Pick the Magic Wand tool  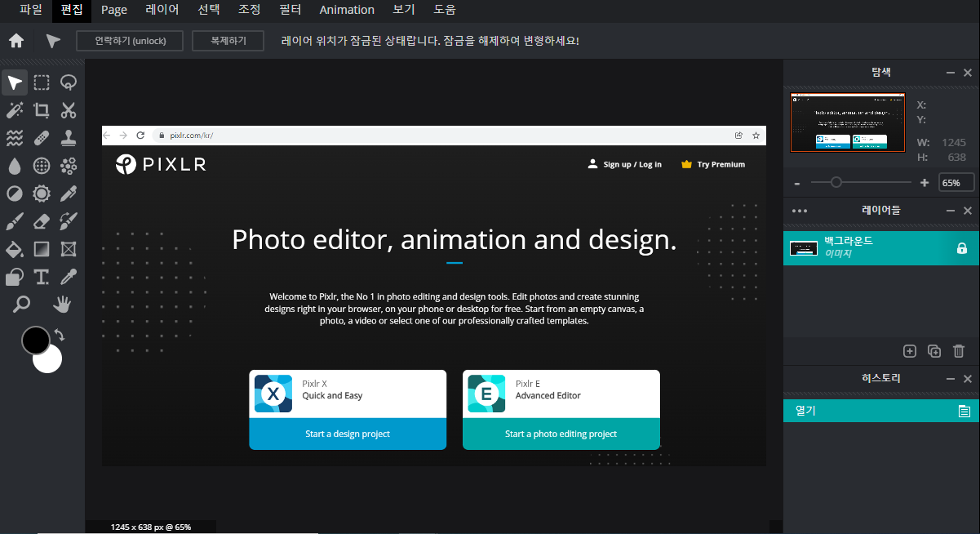[14, 109]
